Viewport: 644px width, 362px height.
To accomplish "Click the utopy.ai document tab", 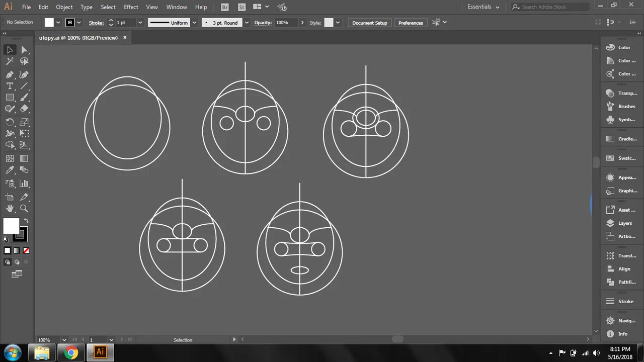I will (78, 38).
